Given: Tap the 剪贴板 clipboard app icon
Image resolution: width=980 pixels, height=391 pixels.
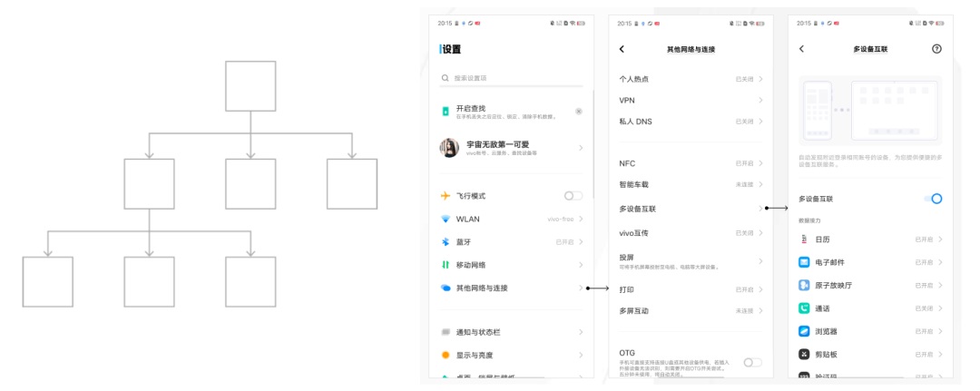Looking at the screenshot, I should 804,354.
